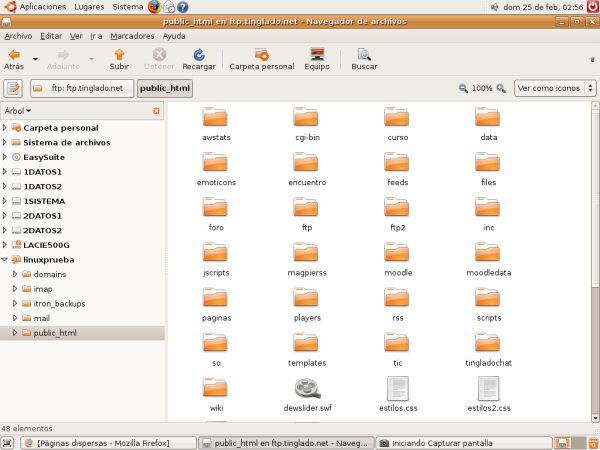Select 1SISTEMA in the tree
This screenshot has height=450, width=600.
pyautogui.click(x=44, y=201)
